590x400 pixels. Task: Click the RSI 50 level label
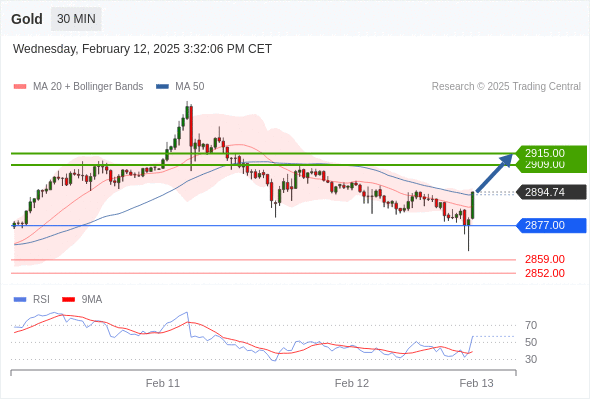click(531, 342)
